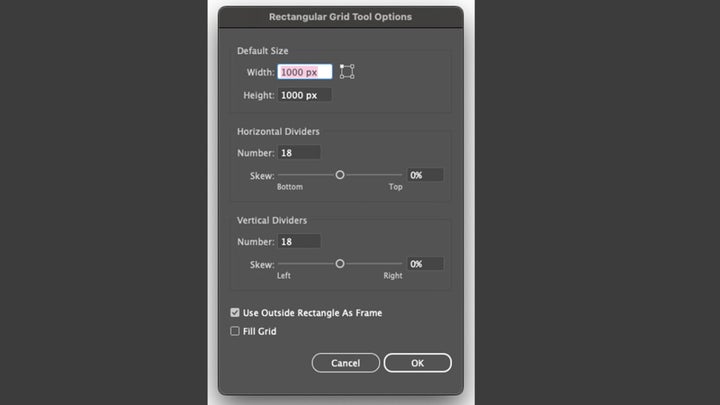This screenshot has height=405, width=720.
Task: Select the Horizontal Dividers skew percentage field
Action: (x=425, y=174)
